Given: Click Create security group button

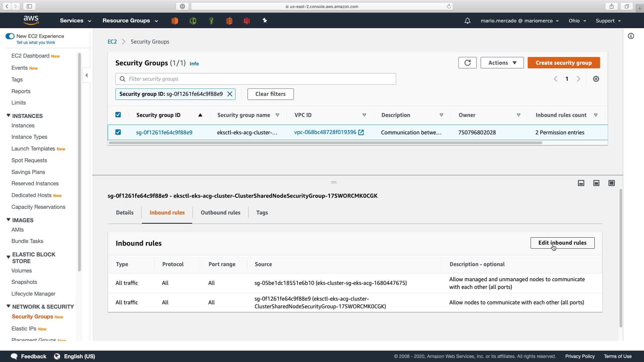Looking at the screenshot, I should (x=563, y=63).
